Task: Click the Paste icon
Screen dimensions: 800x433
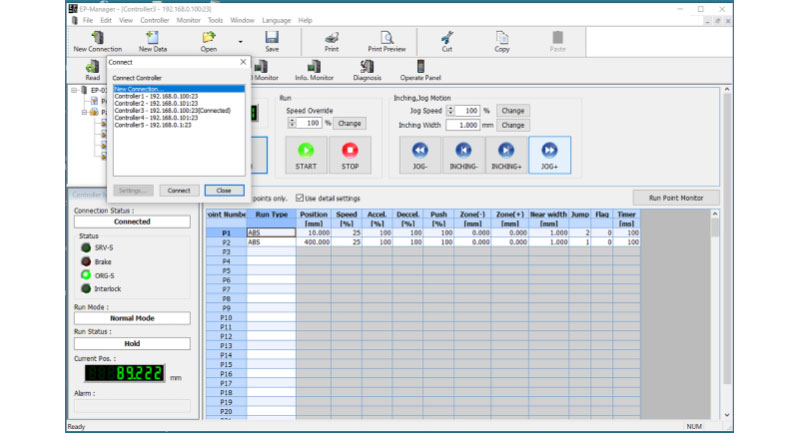Action: [x=558, y=41]
